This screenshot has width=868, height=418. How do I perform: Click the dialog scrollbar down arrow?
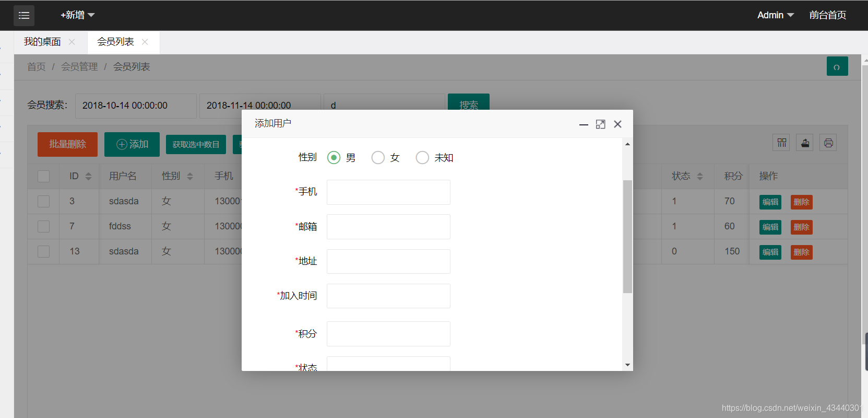[x=627, y=365]
